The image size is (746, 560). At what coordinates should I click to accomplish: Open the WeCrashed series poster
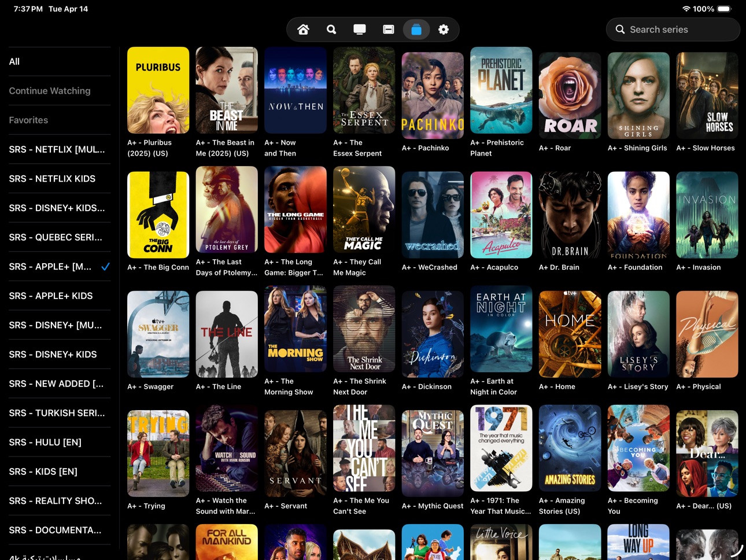click(x=433, y=215)
